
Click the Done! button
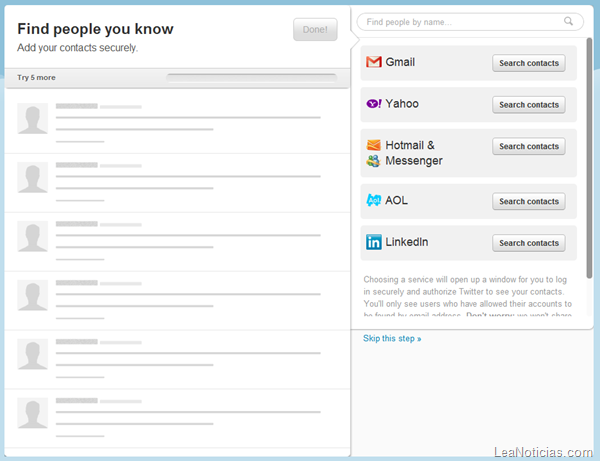tap(315, 29)
